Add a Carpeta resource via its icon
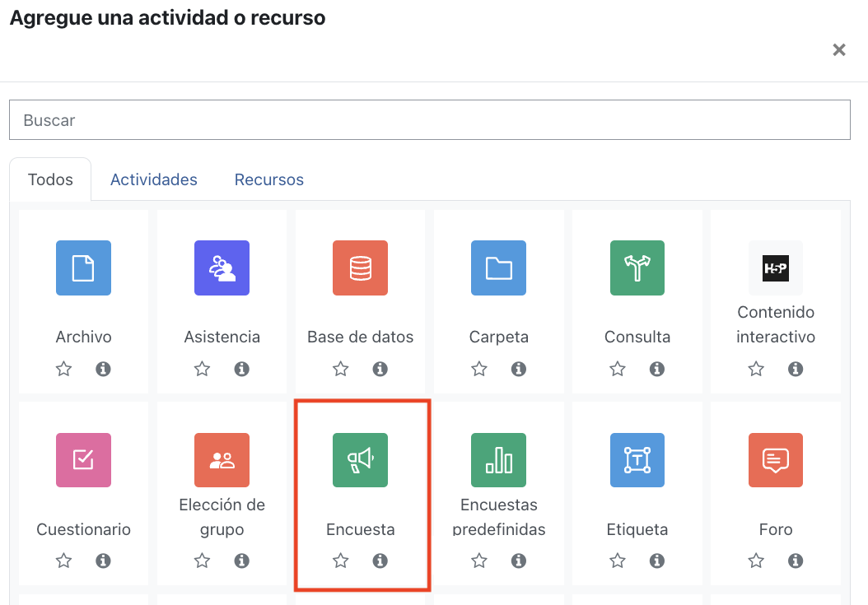This screenshot has height=605, width=868. [x=499, y=268]
